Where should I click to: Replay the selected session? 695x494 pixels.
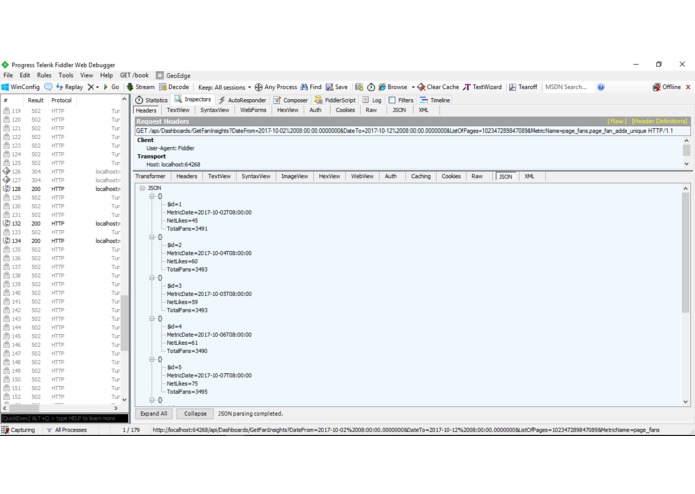pos(70,87)
